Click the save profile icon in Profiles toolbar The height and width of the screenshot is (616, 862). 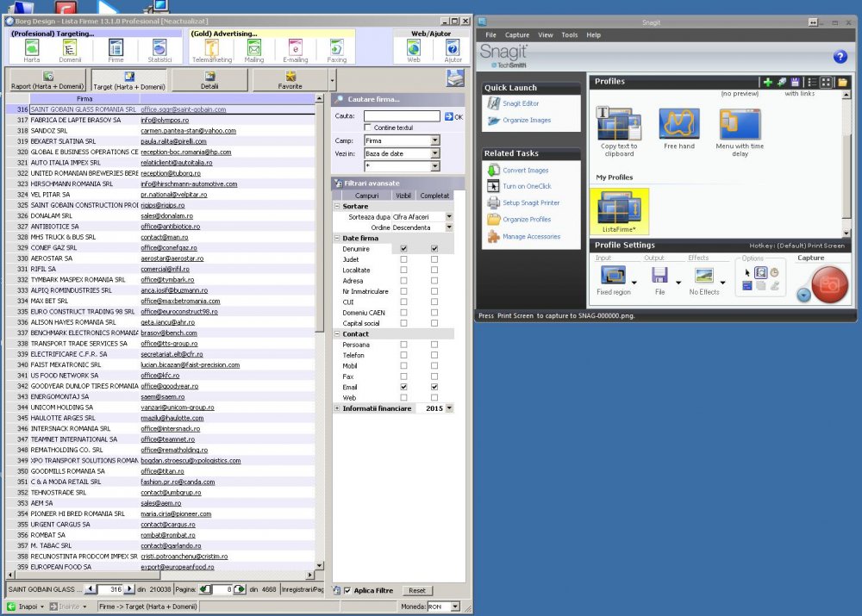click(x=795, y=82)
